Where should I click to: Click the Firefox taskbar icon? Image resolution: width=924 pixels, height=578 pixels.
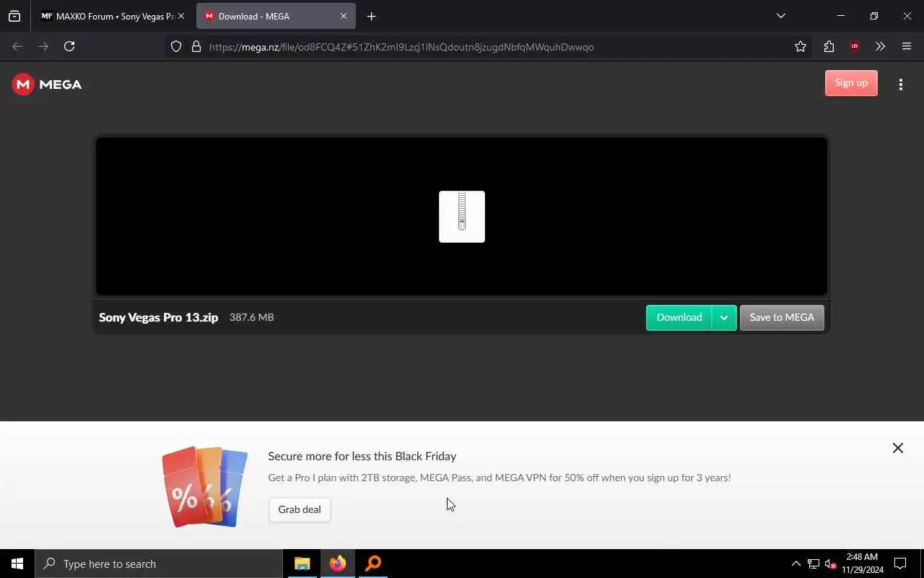tap(338, 564)
